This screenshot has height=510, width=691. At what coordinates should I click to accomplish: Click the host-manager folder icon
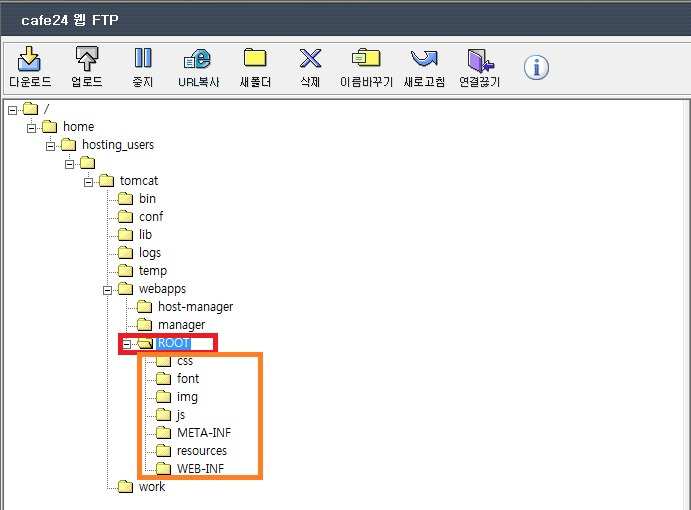[145, 307]
